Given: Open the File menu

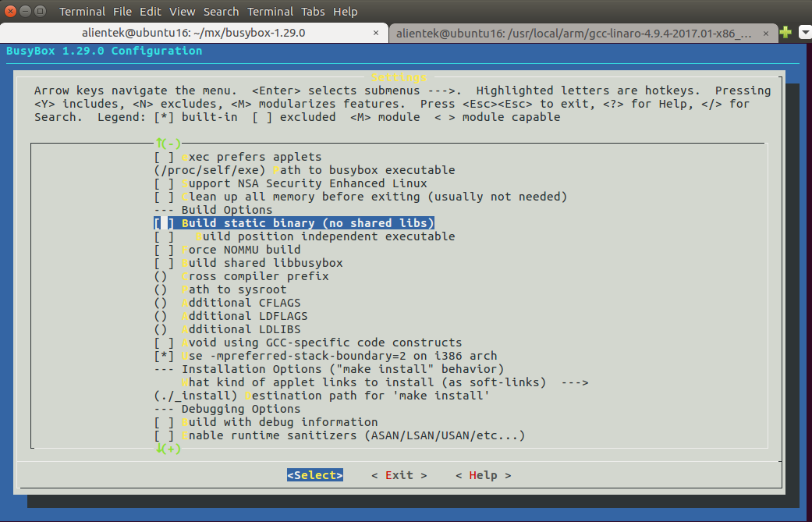Looking at the screenshot, I should 122,12.
